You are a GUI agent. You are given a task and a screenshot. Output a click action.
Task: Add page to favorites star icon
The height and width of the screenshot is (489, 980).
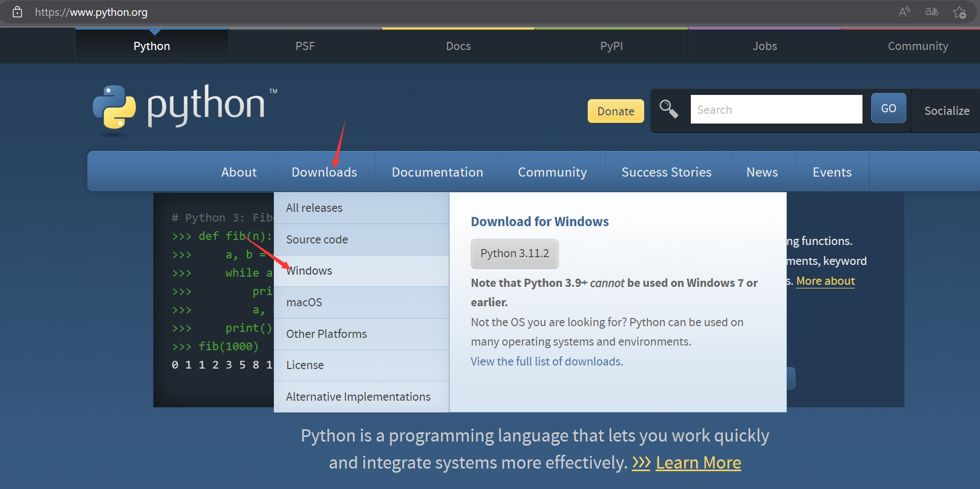(960, 12)
